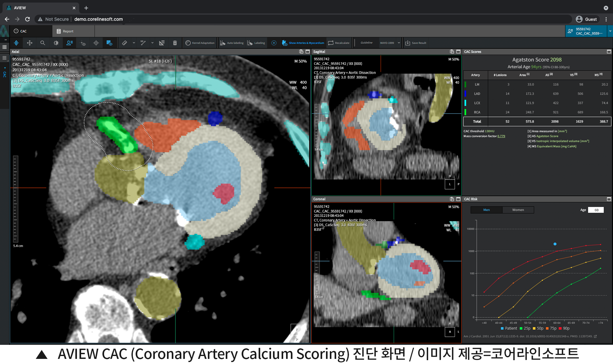Screen dimensions: 613x364
Task: Toggle the mask overlay visibility tool
Action: 109,43
